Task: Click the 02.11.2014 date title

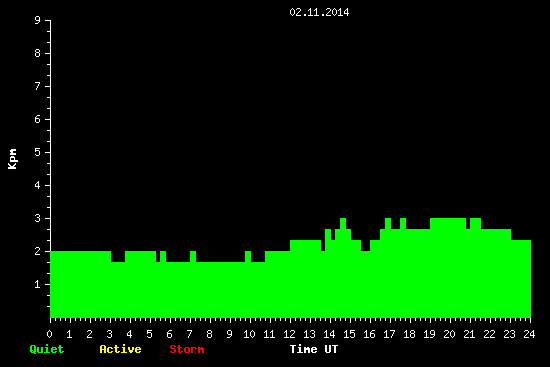Action: point(319,12)
